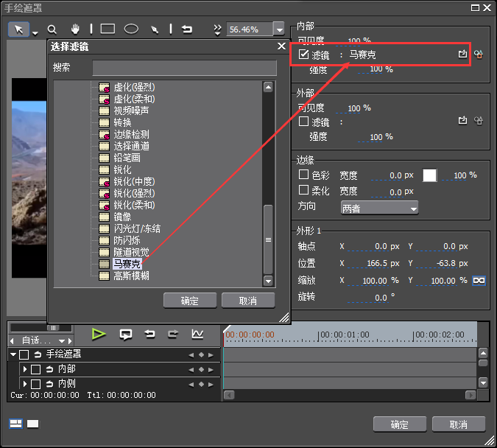Image resolution: width=497 pixels, height=448 pixels.
Task: Select the magnifier zoom tool
Action: tap(52, 29)
